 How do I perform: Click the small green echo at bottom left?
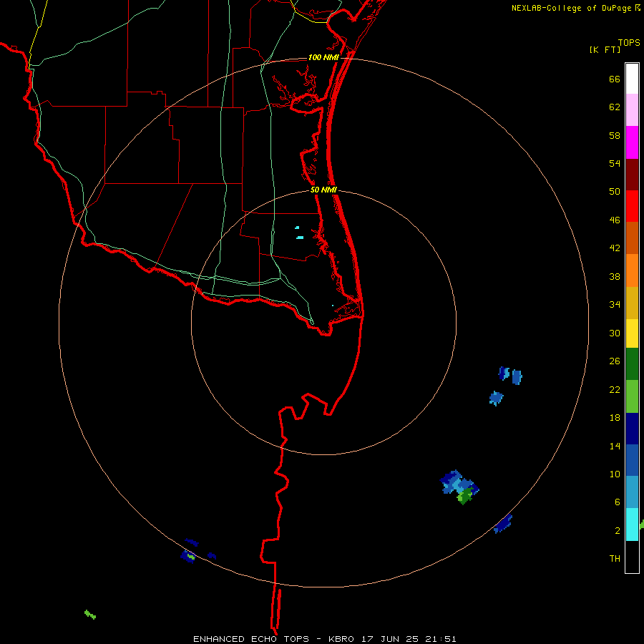pyautogui.click(x=90, y=615)
